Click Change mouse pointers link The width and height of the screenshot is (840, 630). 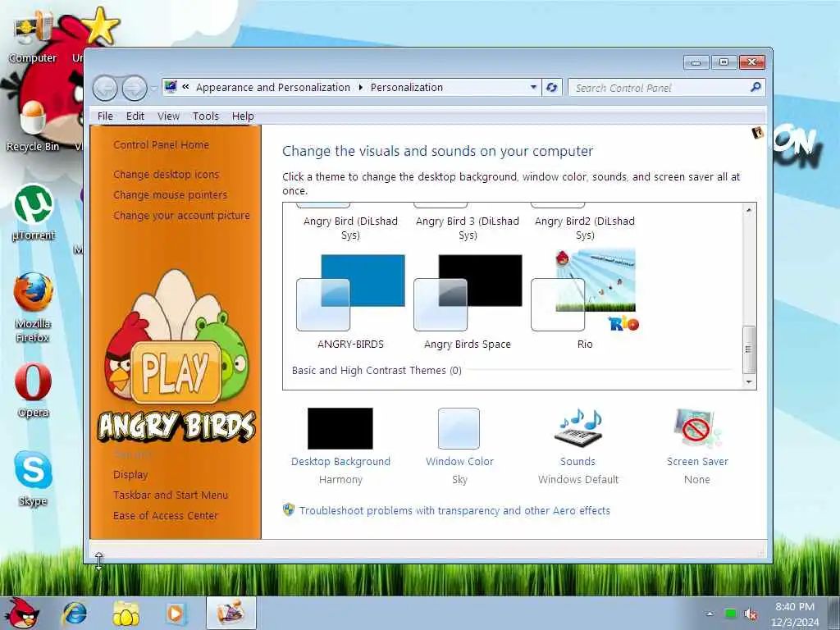click(x=171, y=195)
